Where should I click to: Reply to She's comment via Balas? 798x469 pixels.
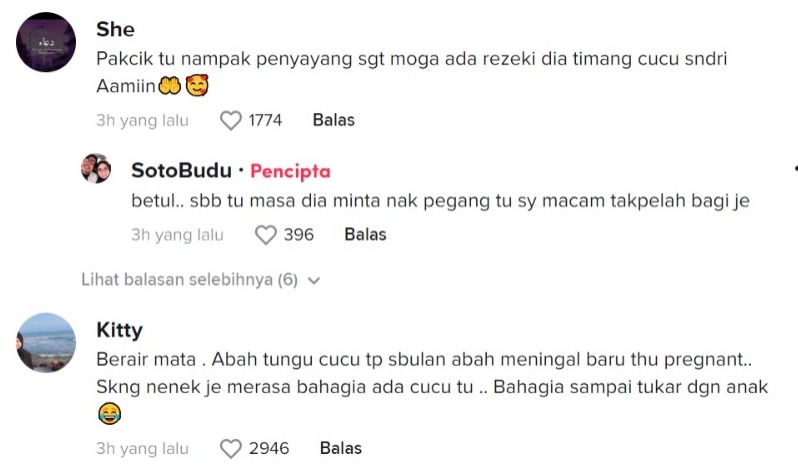coord(333,120)
